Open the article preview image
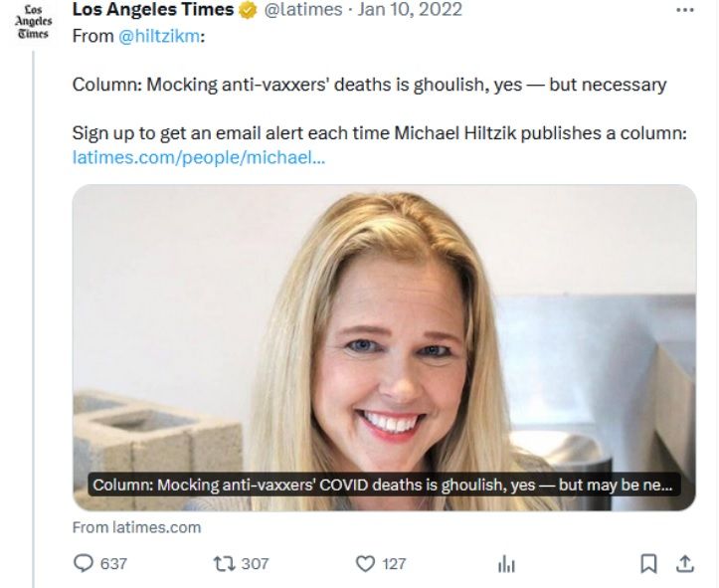 pyautogui.click(x=384, y=328)
